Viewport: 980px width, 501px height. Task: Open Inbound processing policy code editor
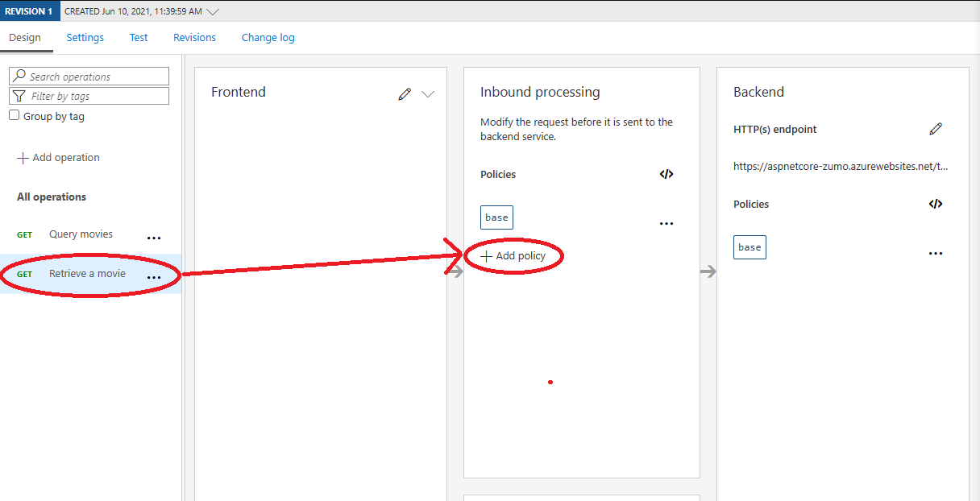[666, 174]
